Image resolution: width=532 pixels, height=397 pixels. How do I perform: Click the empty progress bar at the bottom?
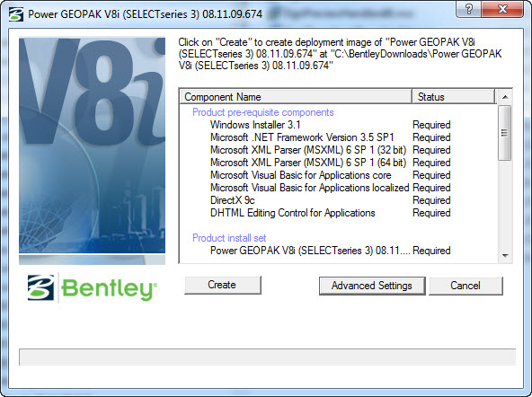click(268, 357)
